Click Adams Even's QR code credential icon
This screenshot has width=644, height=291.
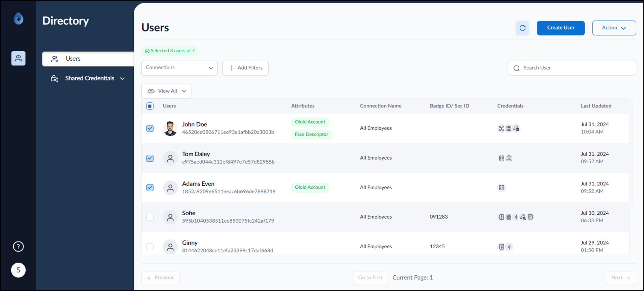(x=502, y=188)
